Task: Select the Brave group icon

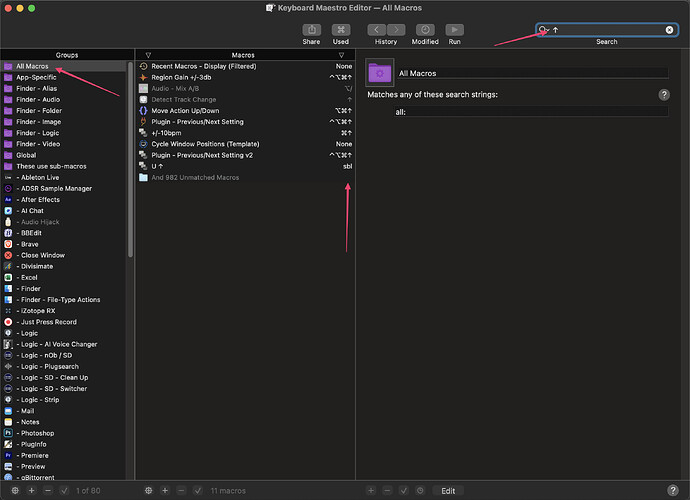Action: [x=8, y=244]
